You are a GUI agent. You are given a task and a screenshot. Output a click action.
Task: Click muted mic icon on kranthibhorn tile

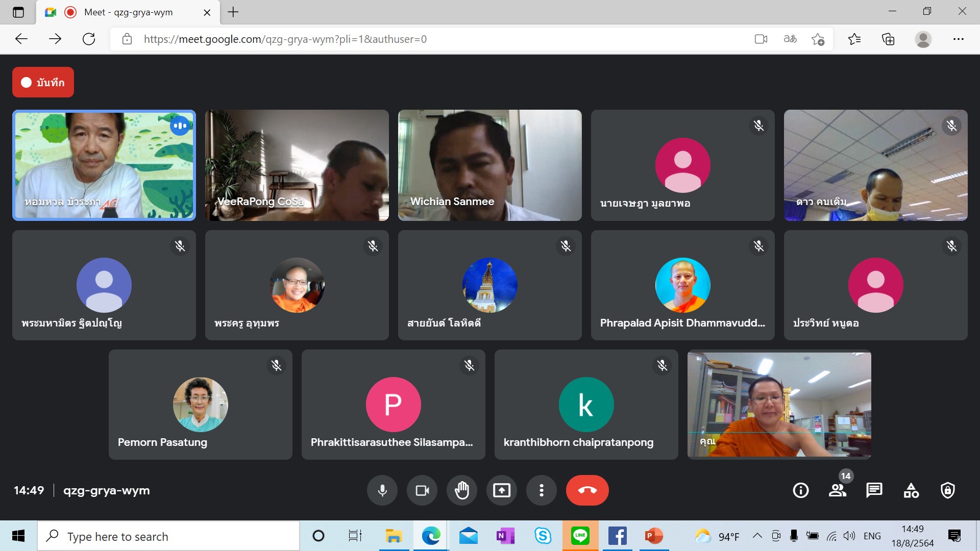(x=663, y=365)
